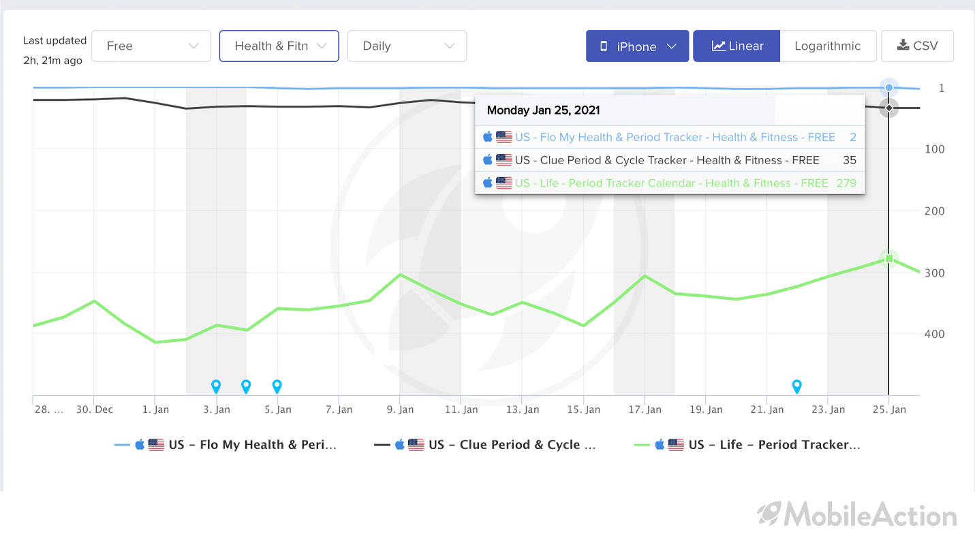
Task: Switch chart to Linear scale
Action: click(x=737, y=46)
